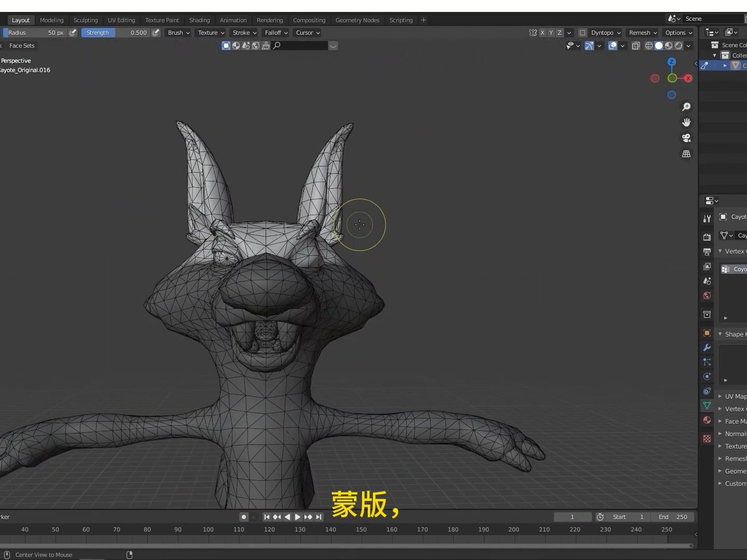Click the Scene name field
The image size is (747, 560).
click(x=713, y=19)
